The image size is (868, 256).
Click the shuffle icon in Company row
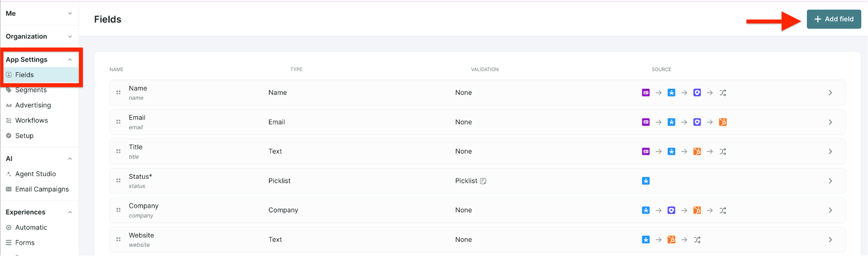pos(722,210)
